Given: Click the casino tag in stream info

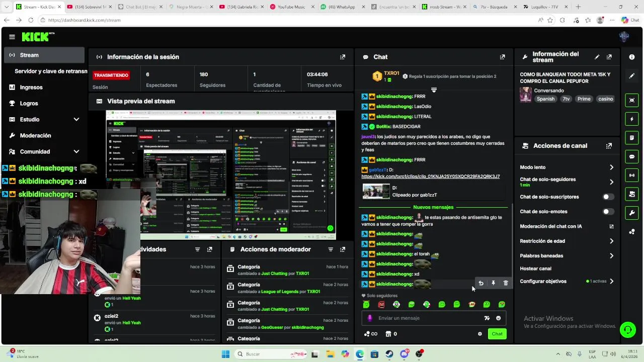Looking at the screenshot, I should point(605,99).
